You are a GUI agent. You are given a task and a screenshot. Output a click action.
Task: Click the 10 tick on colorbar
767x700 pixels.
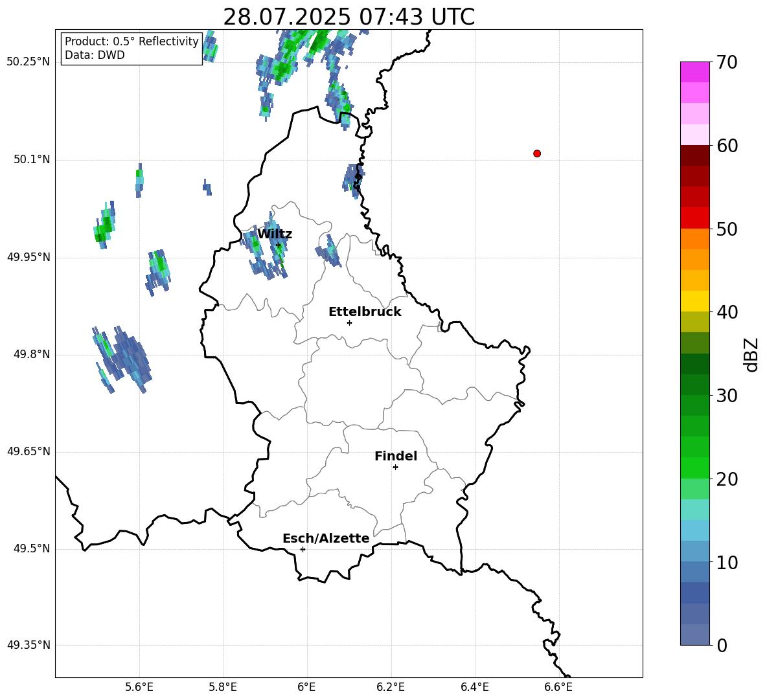click(x=727, y=562)
